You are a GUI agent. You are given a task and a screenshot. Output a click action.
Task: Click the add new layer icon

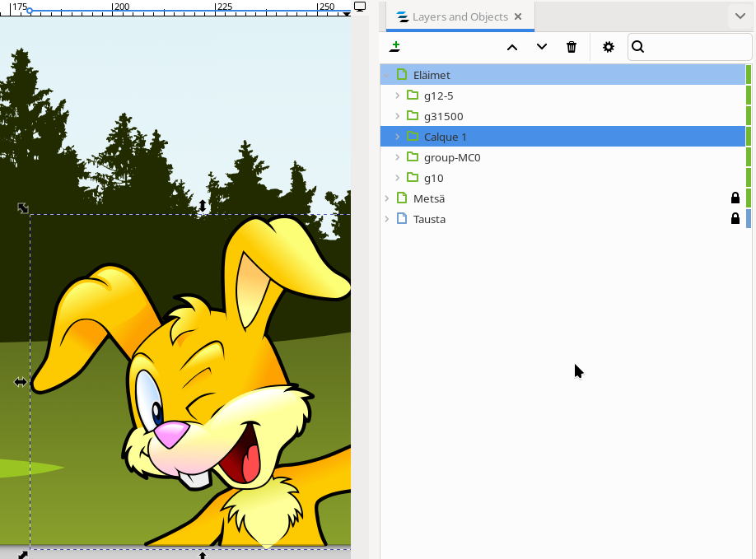coord(395,47)
